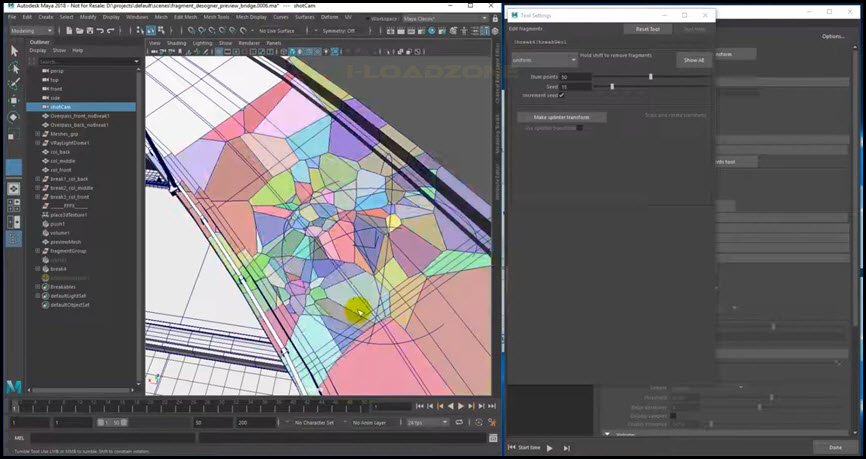Open the viewport Panels menu

point(274,43)
